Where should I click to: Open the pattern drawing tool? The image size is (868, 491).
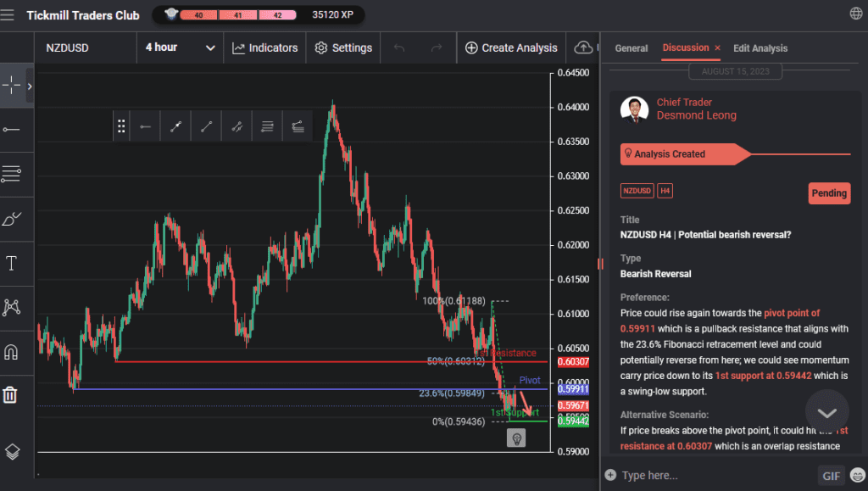pyautogui.click(x=12, y=307)
